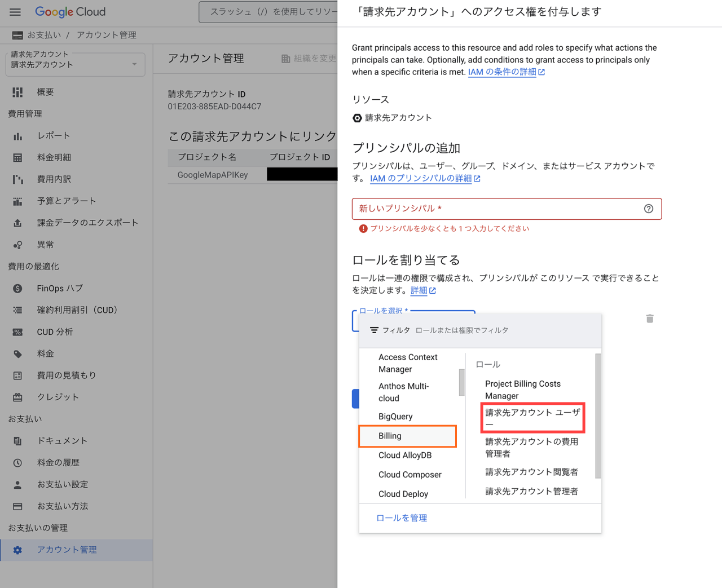Click the 費用内訳 icon
Screen dimensions: 722x588
[17, 179]
